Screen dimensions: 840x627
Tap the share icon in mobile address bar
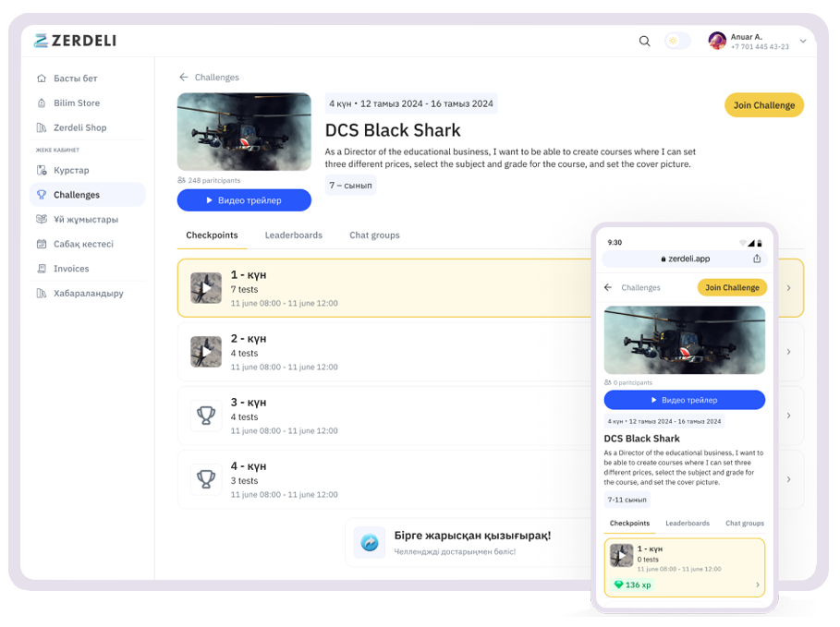[x=757, y=259]
